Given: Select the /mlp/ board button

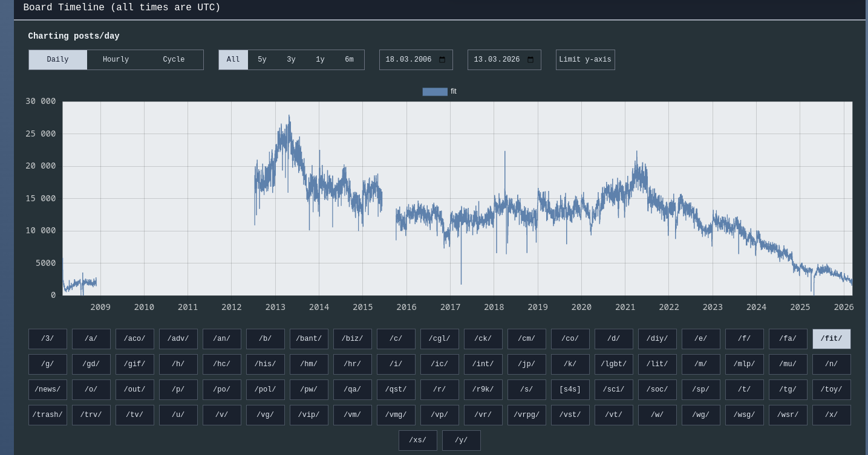Looking at the screenshot, I should 745,364.
